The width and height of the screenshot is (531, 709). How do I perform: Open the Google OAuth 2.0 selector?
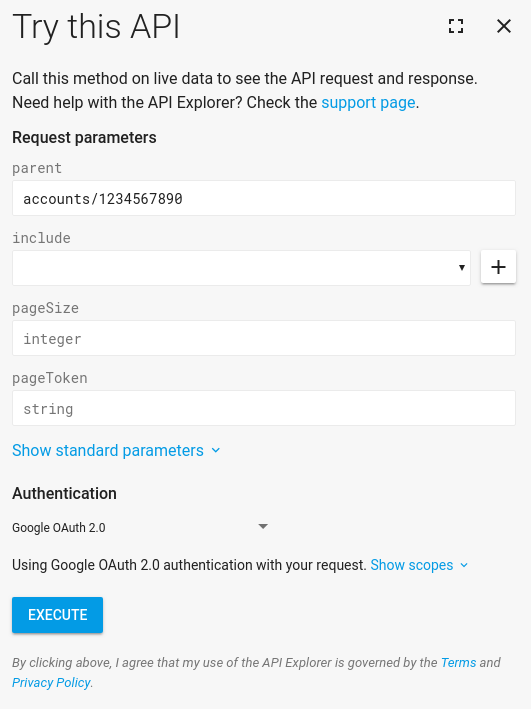click(140, 527)
